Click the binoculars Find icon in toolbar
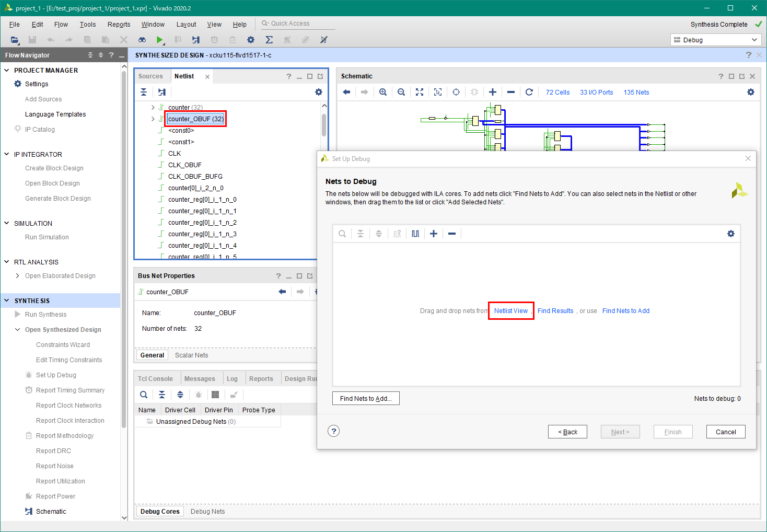Viewport: 767px width, 532px height. [x=142, y=40]
